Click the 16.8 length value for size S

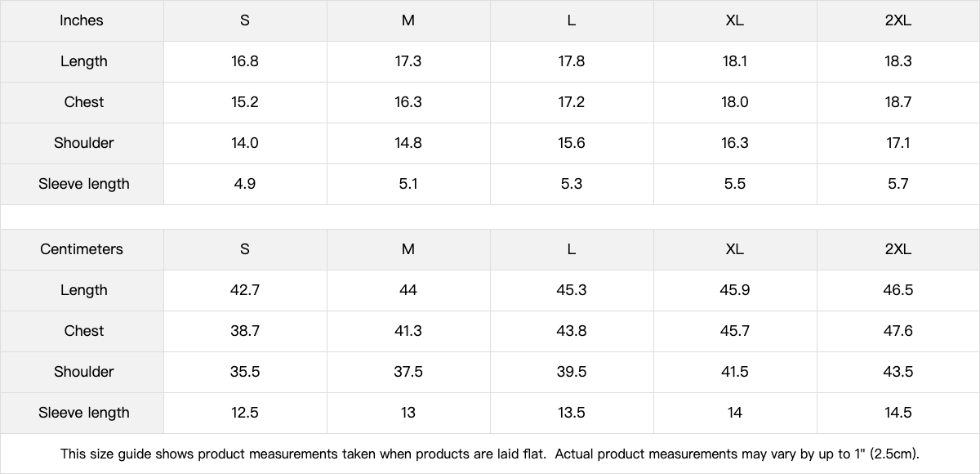[245, 61]
